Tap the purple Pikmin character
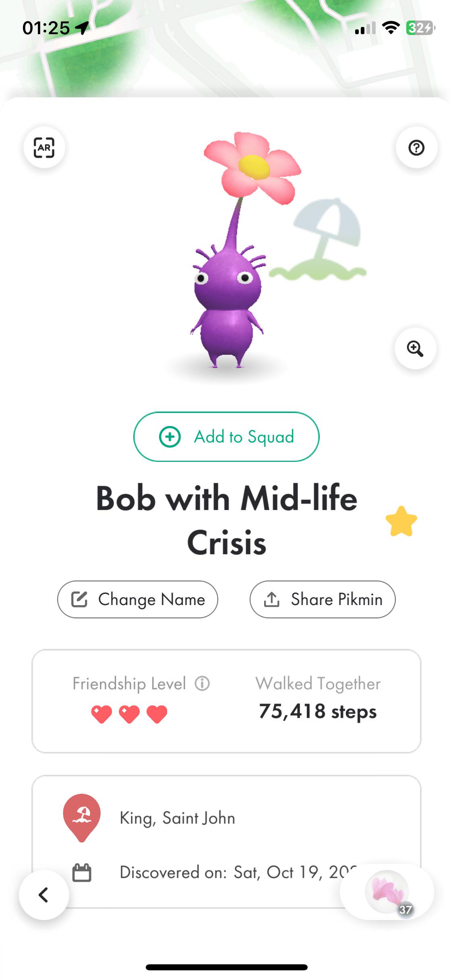This screenshot has width=453, height=980. tap(228, 306)
